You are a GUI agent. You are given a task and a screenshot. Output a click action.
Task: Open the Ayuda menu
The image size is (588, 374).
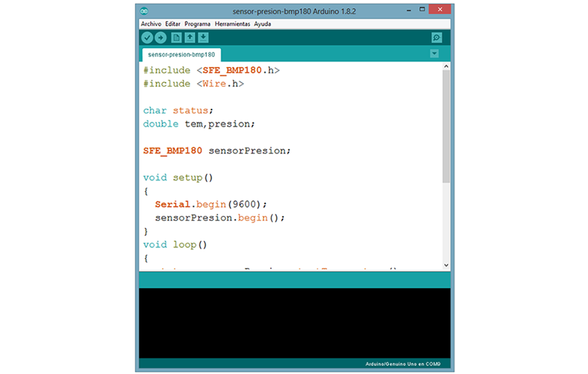[262, 24]
